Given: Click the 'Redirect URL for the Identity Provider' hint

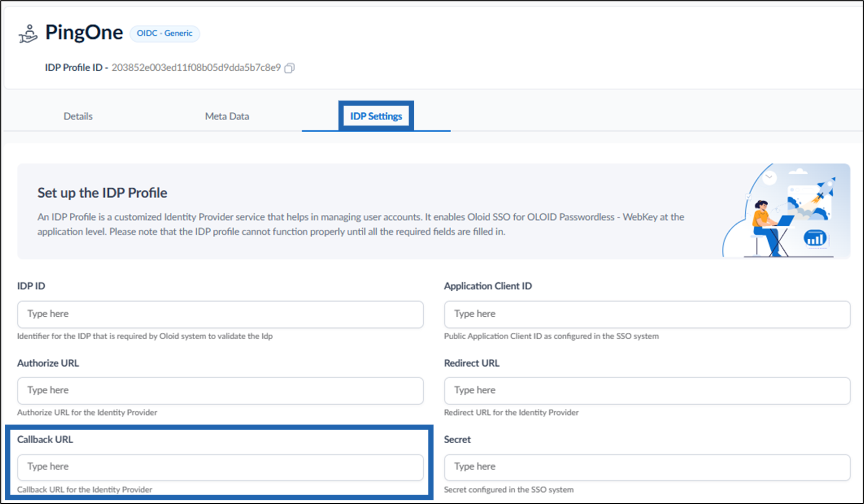Looking at the screenshot, I should 511,412.
